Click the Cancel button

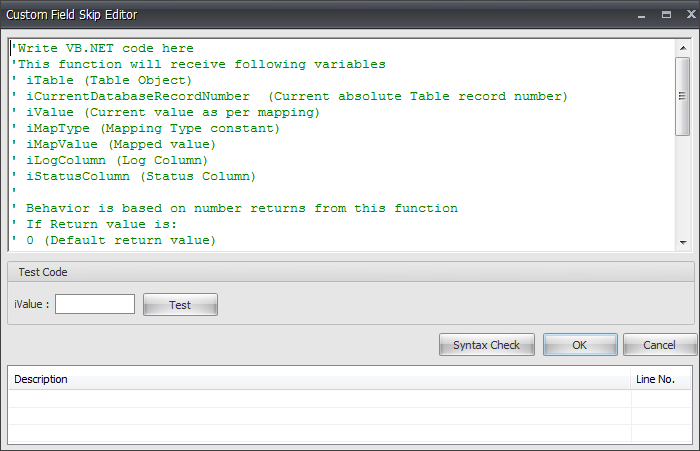tap(659, 345)
